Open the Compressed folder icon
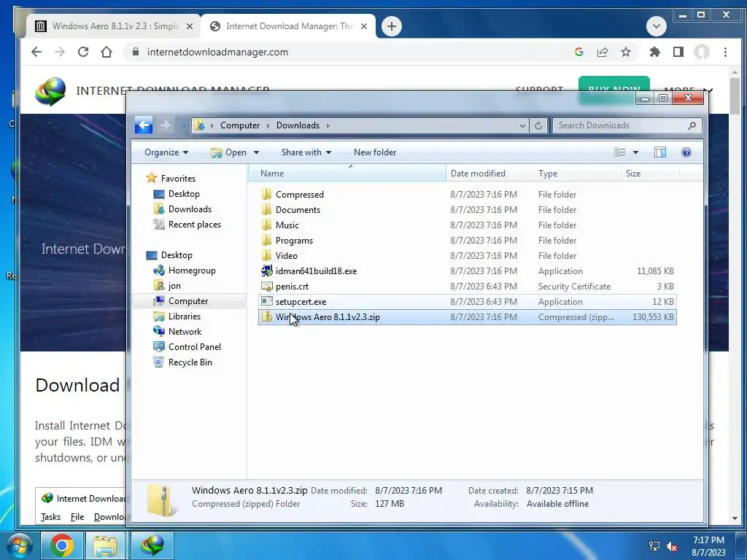 tap(267, 194)
